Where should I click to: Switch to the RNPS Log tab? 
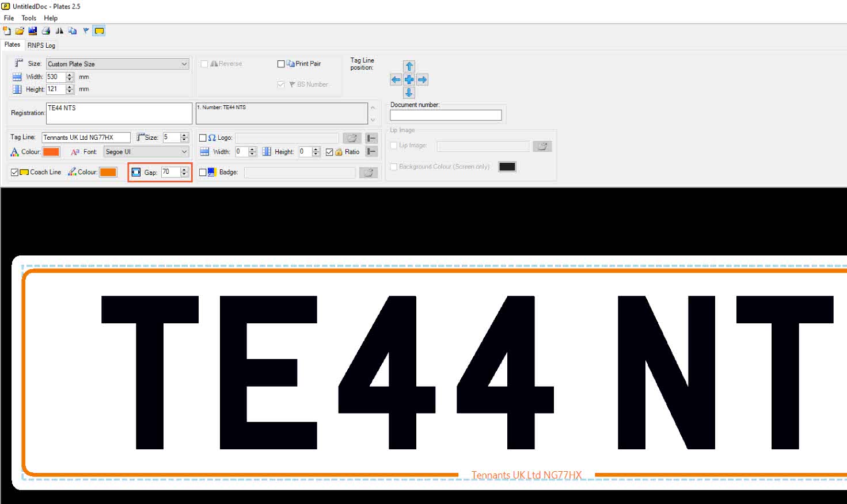41,45
